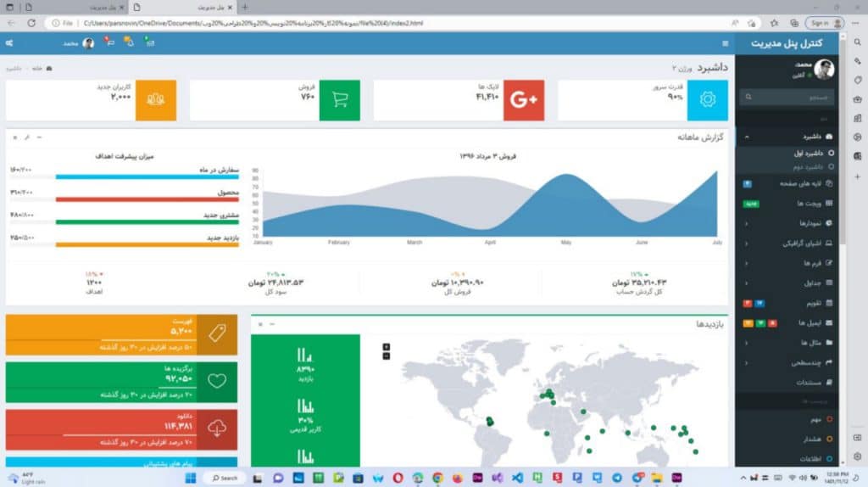Click the blue monthly orders progress bar
The height and width of the screenshot is (487, 868).
147,176
